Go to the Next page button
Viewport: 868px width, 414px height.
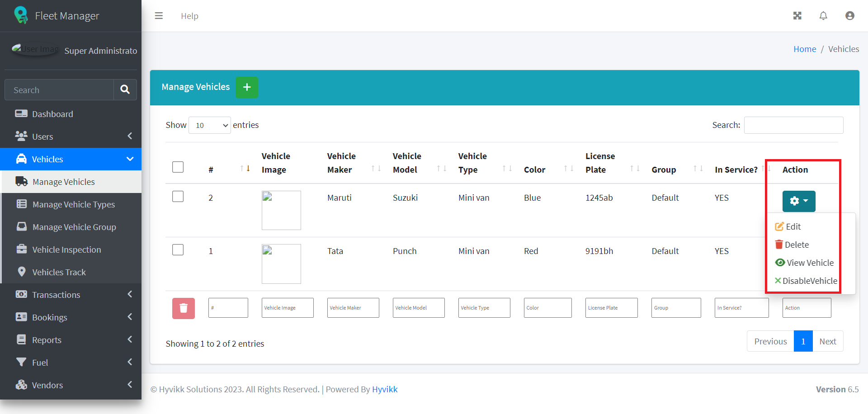click(827, 341)
